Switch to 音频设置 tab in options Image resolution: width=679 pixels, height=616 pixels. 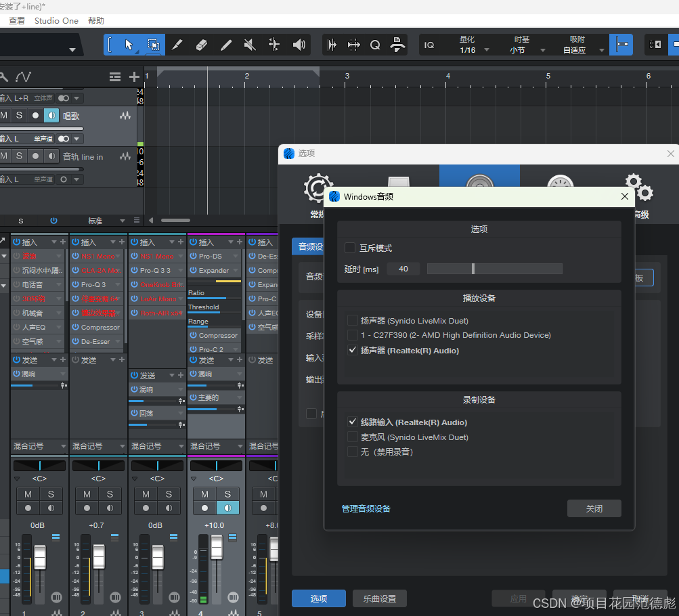308,247
